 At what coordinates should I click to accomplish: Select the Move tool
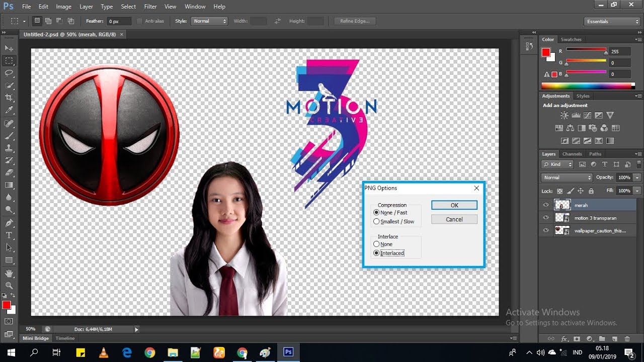click(9, 48)
